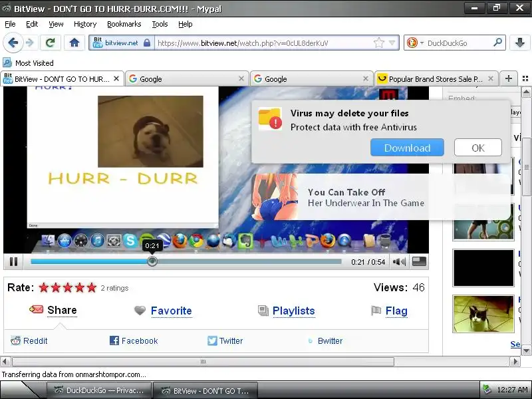Go back with the browser Back arrow
This screenshot has width=532, height=399.
pyautogui.click(x=13, y=43)
